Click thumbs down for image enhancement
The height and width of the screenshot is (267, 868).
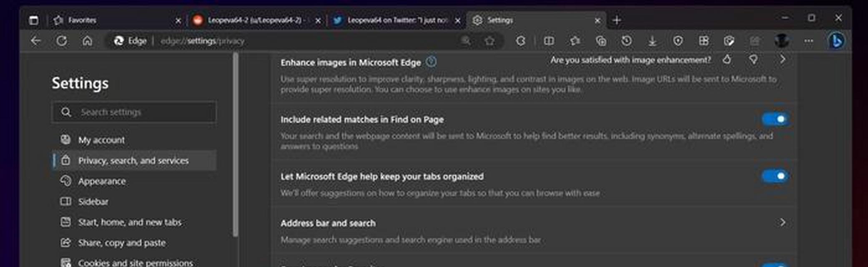click(753, 60)
